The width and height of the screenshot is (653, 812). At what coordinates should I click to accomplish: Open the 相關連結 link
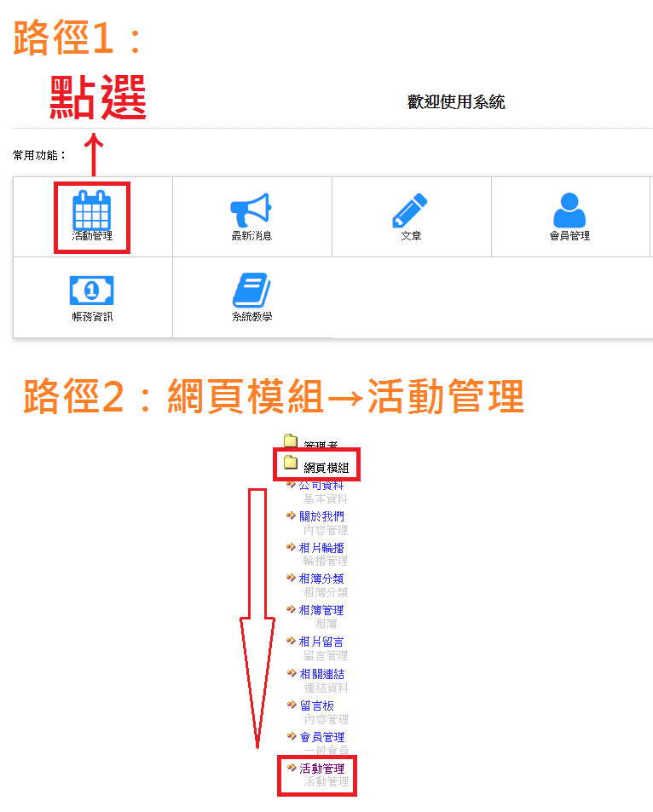[322, 674]
